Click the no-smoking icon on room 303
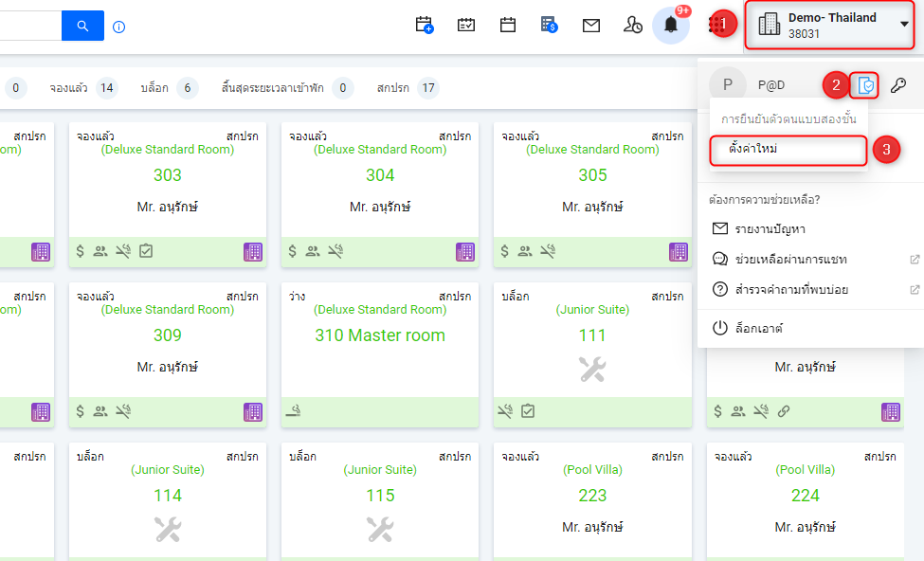Viewport: 924px width, 561px height. [x=122, y=252]
